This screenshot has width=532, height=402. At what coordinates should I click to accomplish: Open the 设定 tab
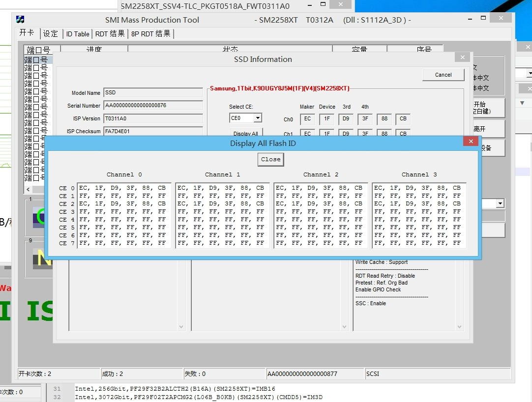point(51,34)
